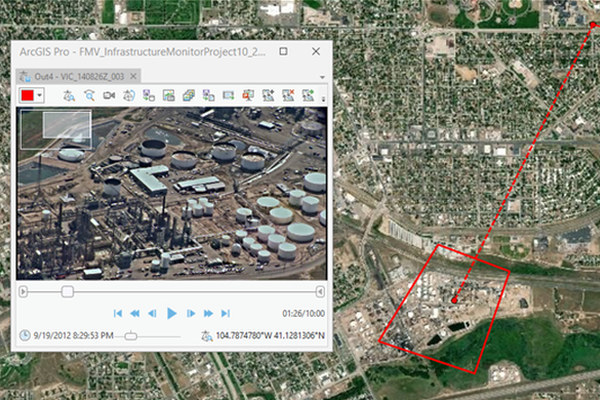Click the red frame center point on map
This screenshot has width=600, height=400.
[x=453, y=300]
